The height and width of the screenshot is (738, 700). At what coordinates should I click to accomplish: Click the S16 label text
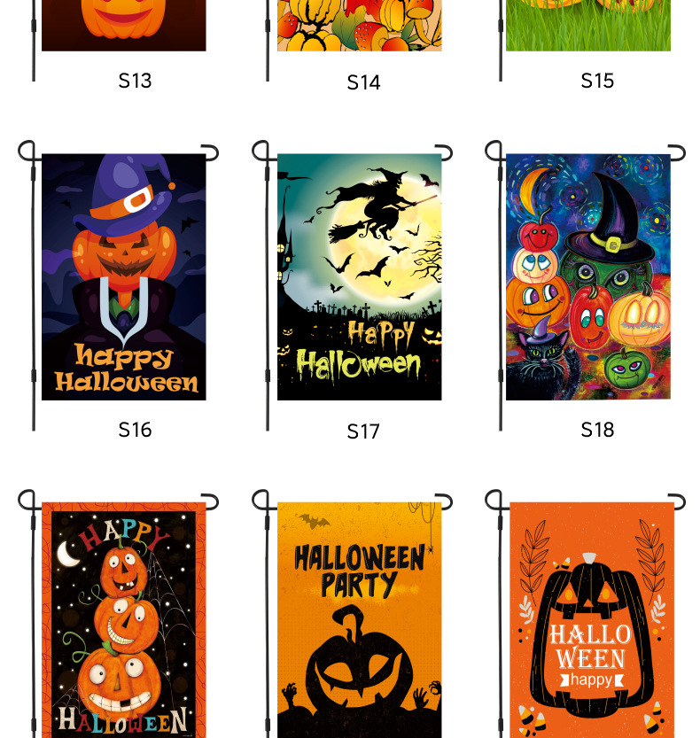(135, 430)
